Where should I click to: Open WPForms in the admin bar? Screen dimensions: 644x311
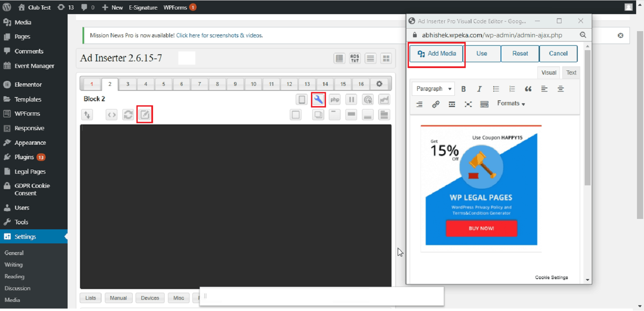180,7
